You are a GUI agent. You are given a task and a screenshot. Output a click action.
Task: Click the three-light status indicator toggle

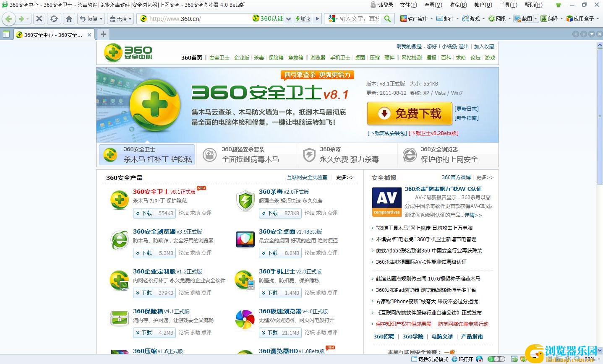(x=496, y=359)
